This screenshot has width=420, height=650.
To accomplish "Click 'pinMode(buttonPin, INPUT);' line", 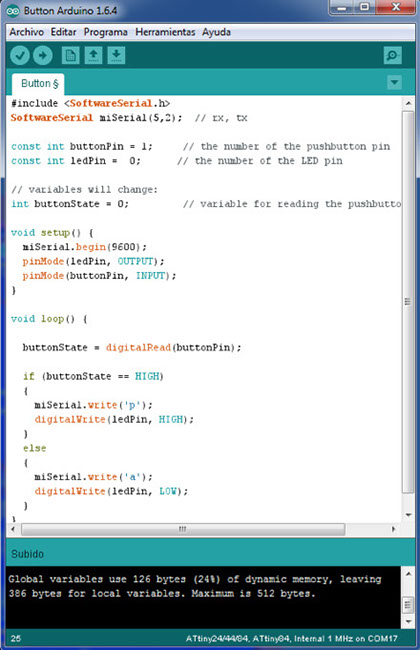I will (x=99, y=276).
